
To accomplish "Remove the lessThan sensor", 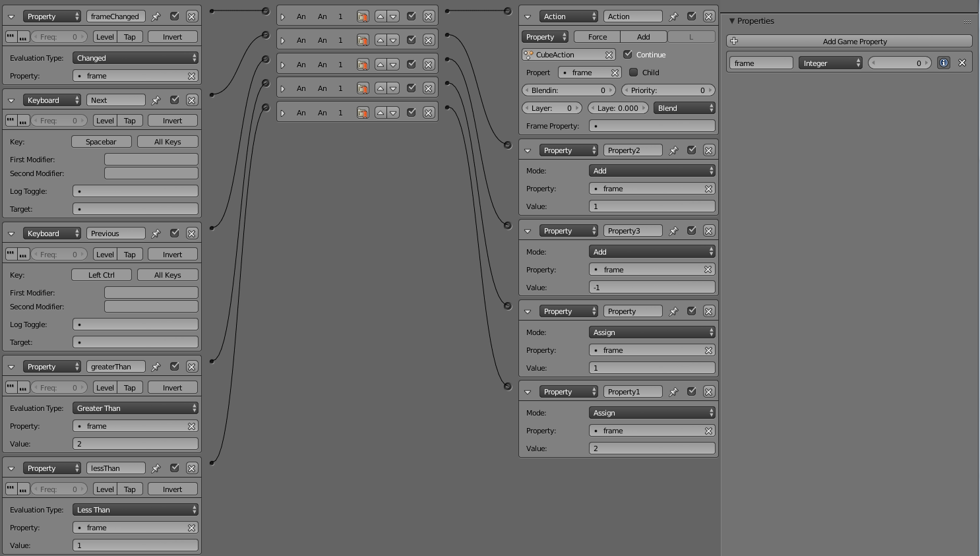I will point(191,468).
